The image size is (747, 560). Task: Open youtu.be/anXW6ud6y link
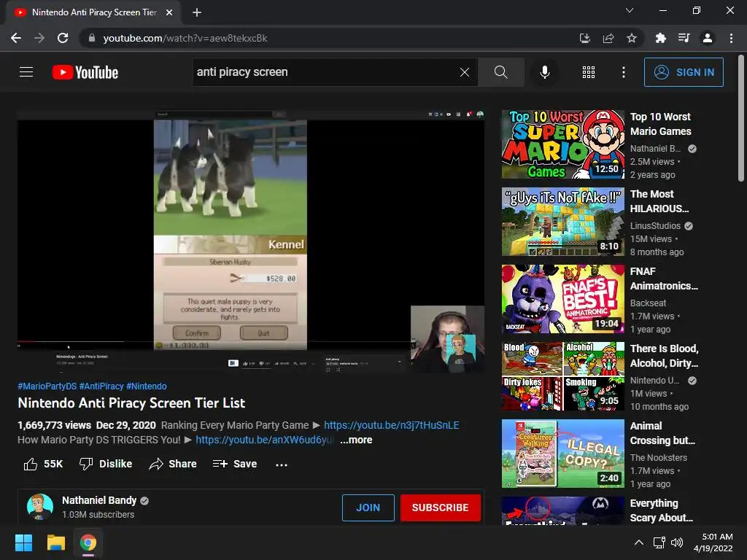click(x=265, y=440)
